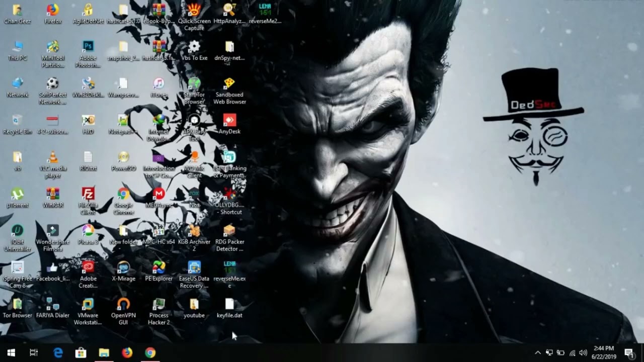Open the Tor Browser folder icon
The height and width of the screenshot is (362, 644).
point(18,308)
